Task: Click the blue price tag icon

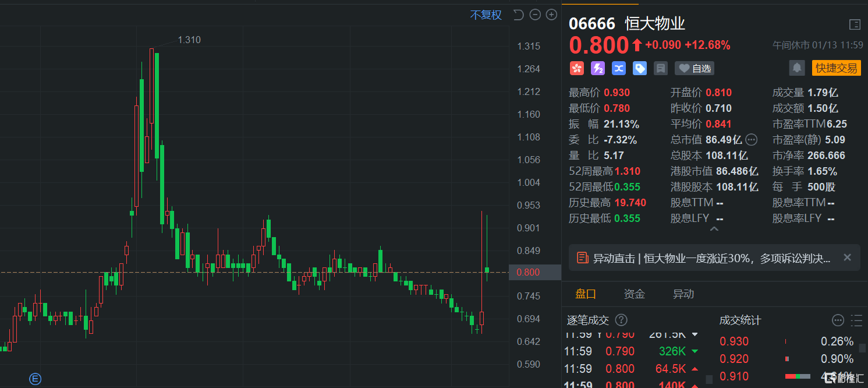Action: [639, 68]
